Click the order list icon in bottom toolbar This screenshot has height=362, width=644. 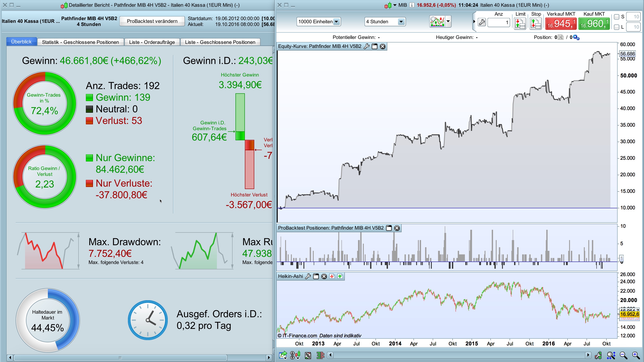point(308,355)
